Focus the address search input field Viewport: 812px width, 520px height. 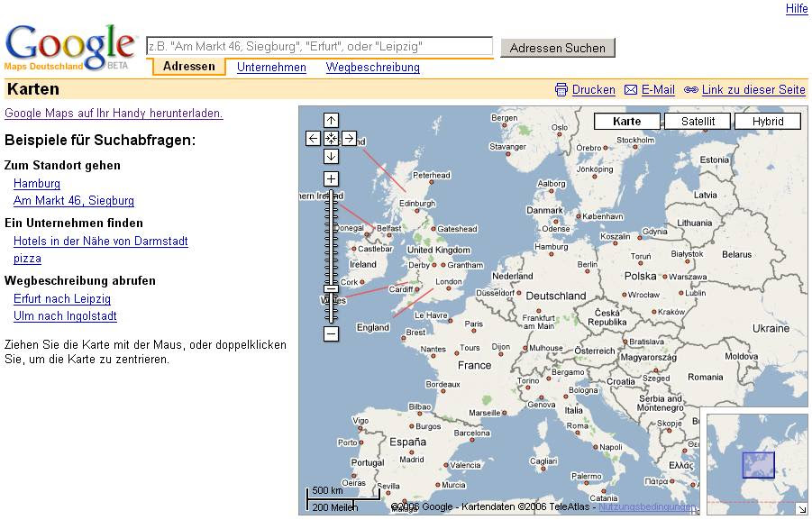point(320,46)
